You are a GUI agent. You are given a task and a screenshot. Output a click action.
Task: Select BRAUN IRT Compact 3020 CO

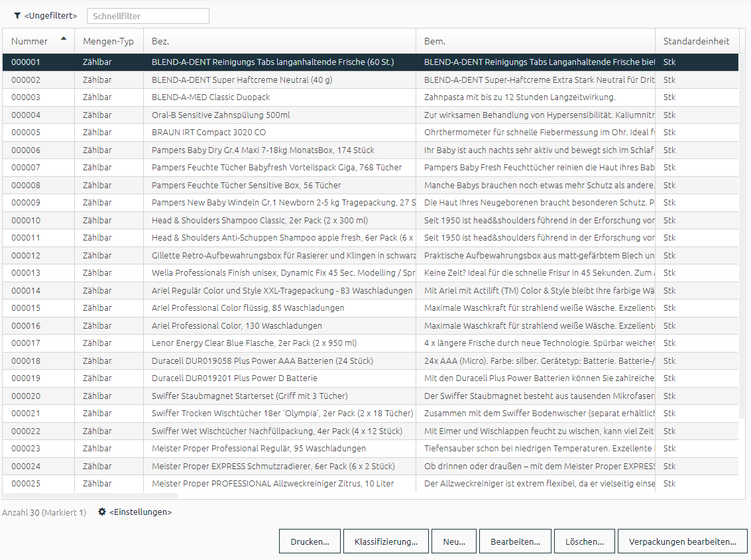tap(371, 133)
